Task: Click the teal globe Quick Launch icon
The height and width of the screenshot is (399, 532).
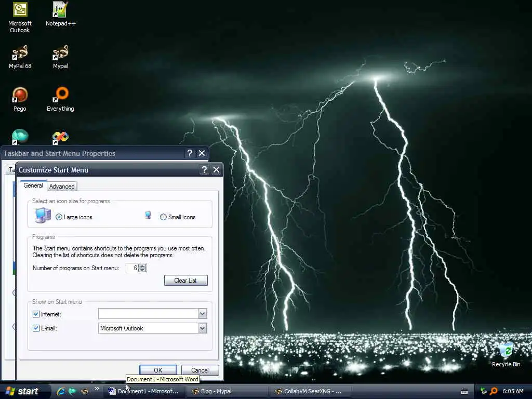Action: click(x=72, y=391)
